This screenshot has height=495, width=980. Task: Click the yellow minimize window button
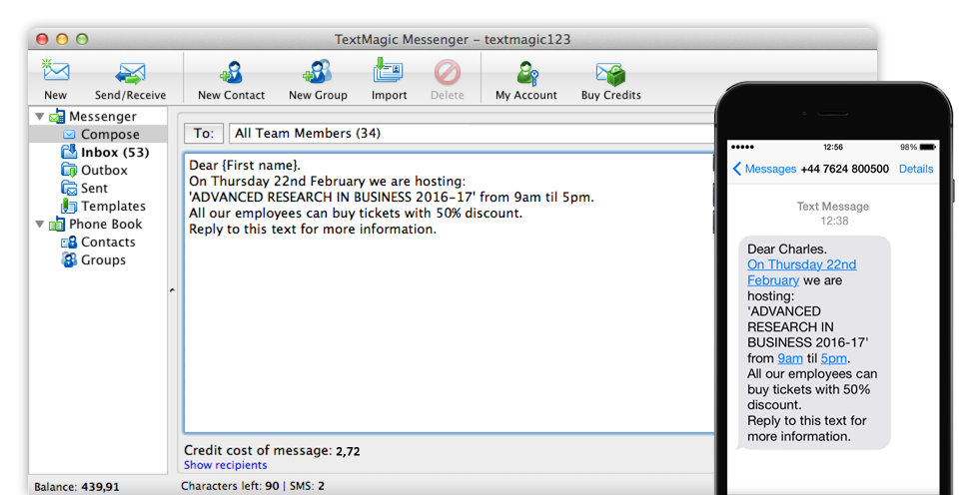[62, 39]
